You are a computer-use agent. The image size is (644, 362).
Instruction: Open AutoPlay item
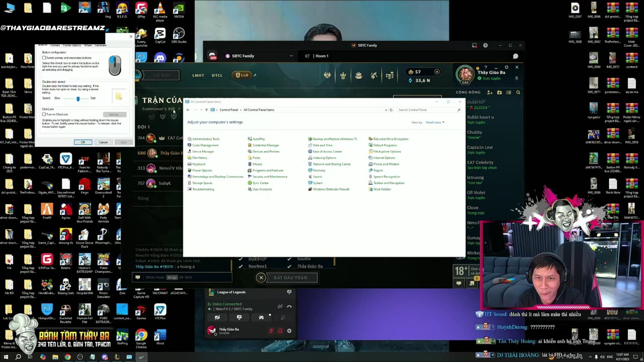tap(256, 139)
